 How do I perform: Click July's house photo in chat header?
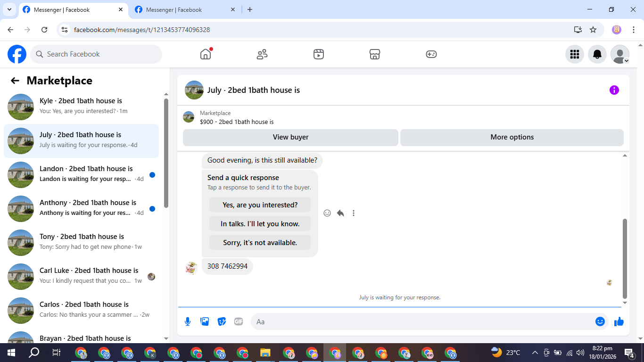[194, 90]
